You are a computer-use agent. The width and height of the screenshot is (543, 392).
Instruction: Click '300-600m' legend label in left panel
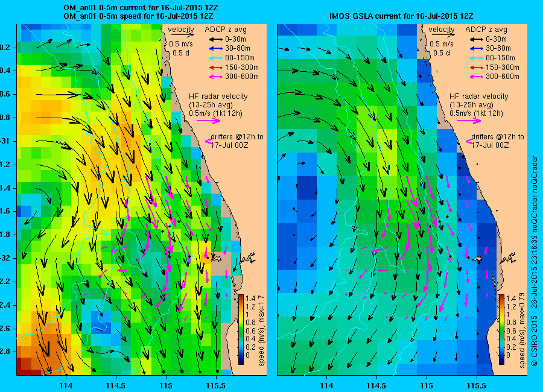[242, 77]
